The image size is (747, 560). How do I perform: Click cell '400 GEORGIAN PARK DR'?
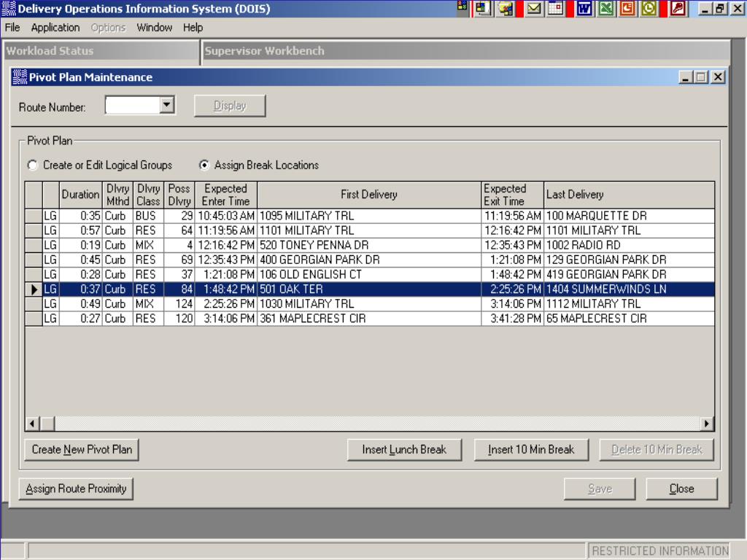click(x=369, y=260)
